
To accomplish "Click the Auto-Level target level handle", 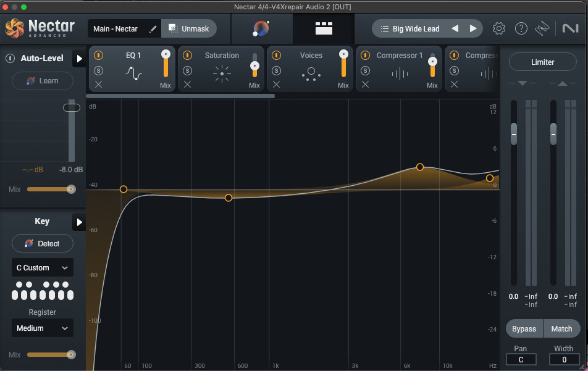I will click(72, 108).
